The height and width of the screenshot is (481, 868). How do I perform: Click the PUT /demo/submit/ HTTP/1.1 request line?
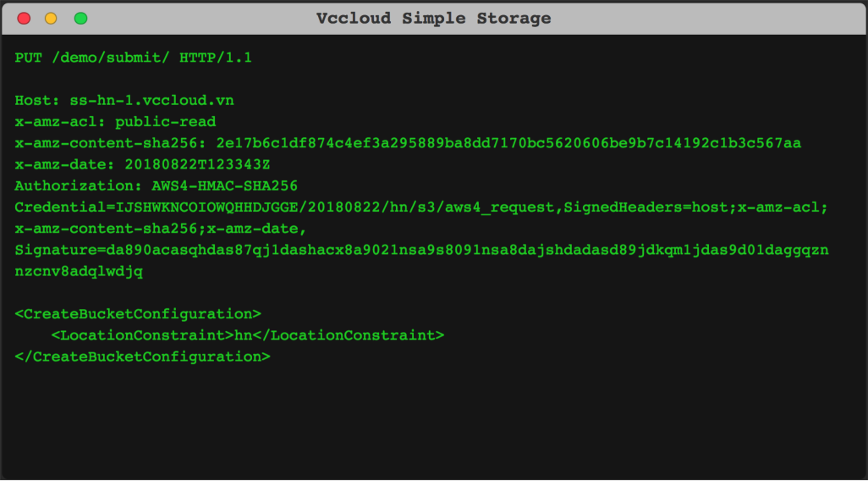tap(134, 58)
